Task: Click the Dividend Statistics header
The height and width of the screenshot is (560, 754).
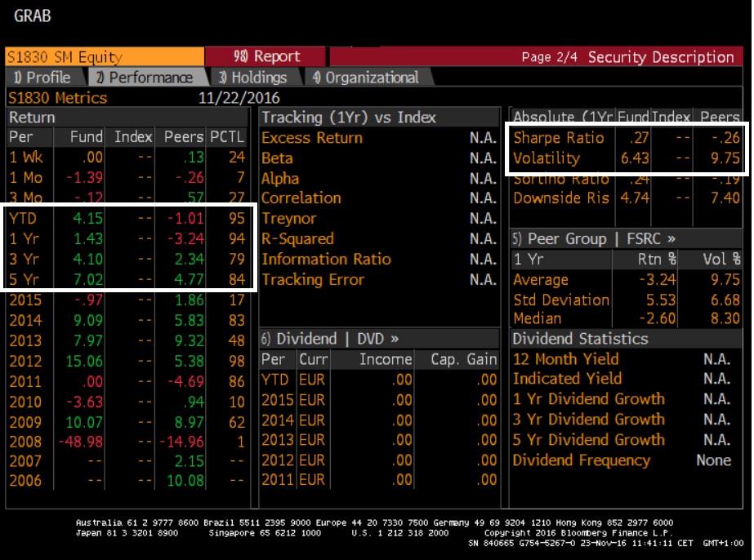Action: 580,339
